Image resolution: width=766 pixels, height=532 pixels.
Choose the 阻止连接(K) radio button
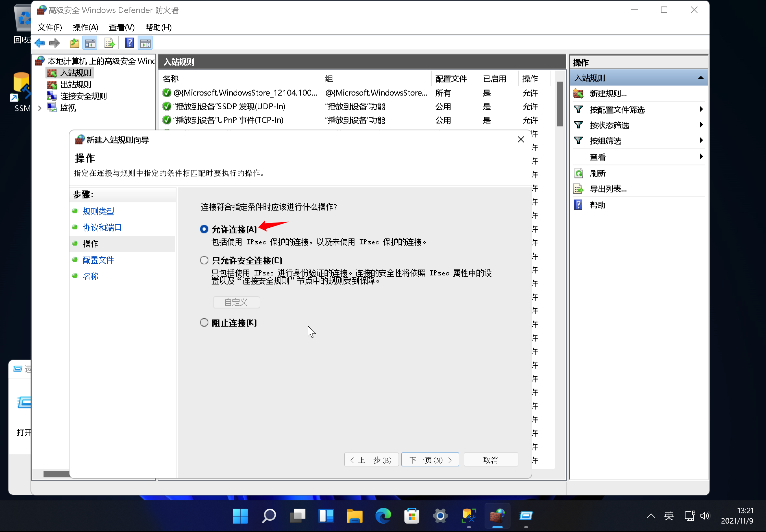point(204,323)
